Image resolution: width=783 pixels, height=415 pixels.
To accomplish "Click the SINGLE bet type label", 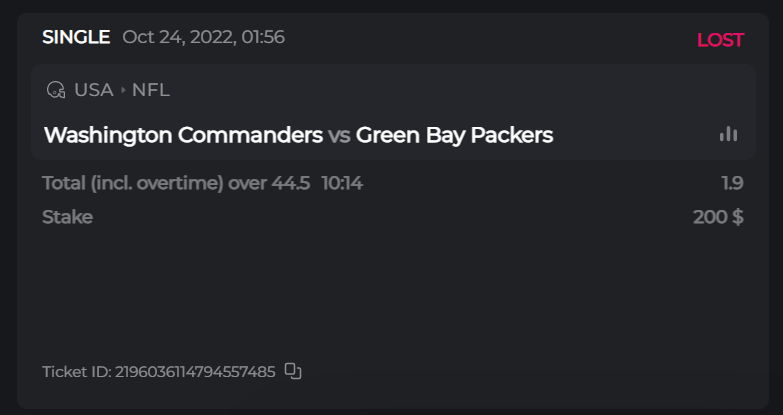I will point(76,37).
